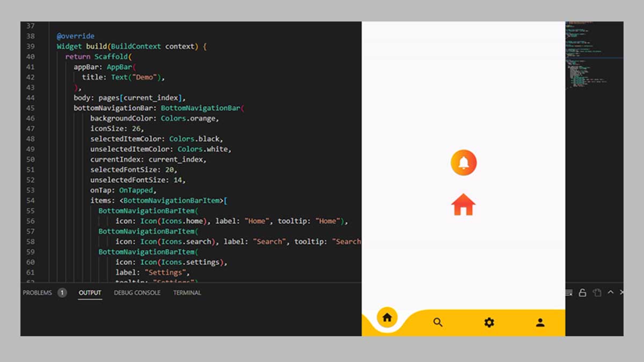Switch to the TERMINAL tab

[187, 293]
